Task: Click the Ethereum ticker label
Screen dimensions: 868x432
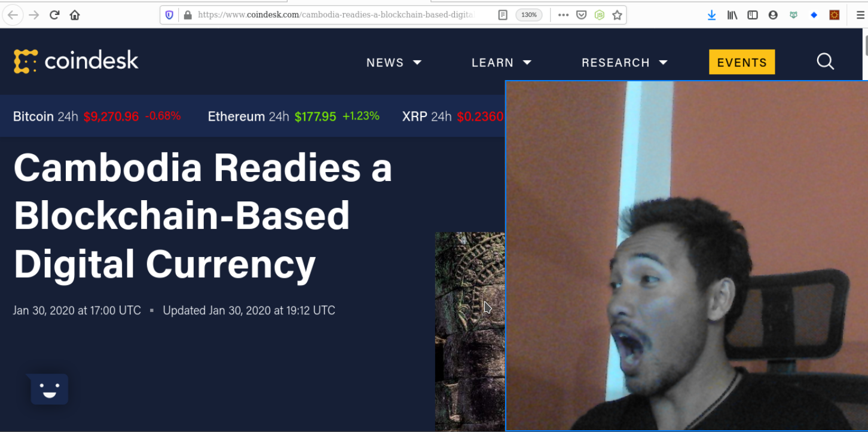Action: [x=236, y=117]
